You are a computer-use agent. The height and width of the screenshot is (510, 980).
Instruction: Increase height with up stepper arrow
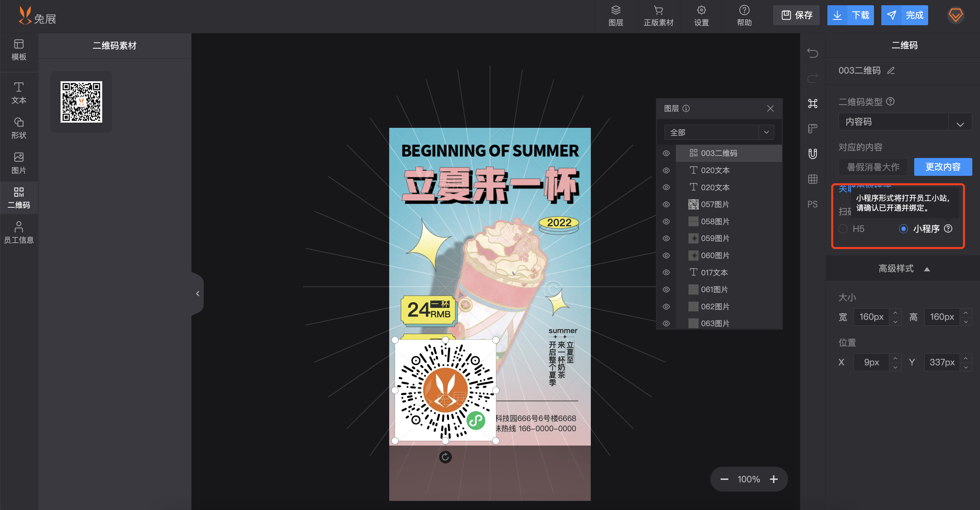(x=966, y=313)
